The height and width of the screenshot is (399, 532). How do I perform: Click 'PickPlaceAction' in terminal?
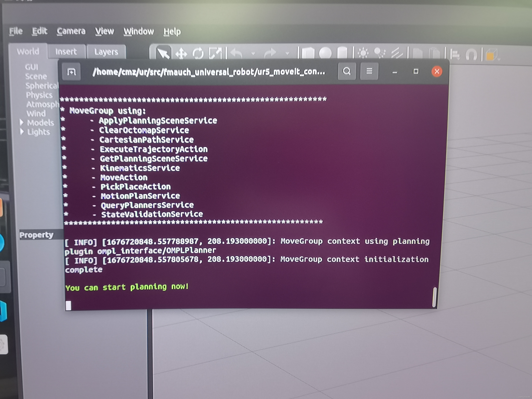pos(136,187)
